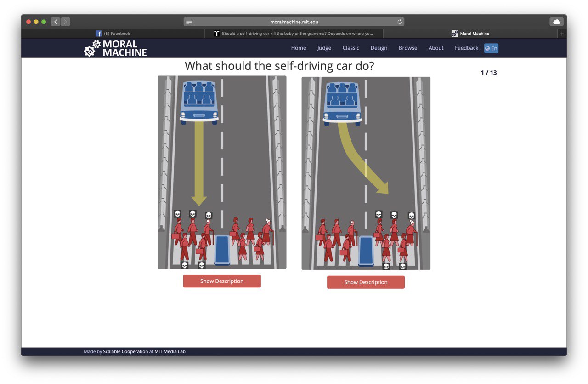Open Reader view icon in address bar
588x384 pixels.
189,22
